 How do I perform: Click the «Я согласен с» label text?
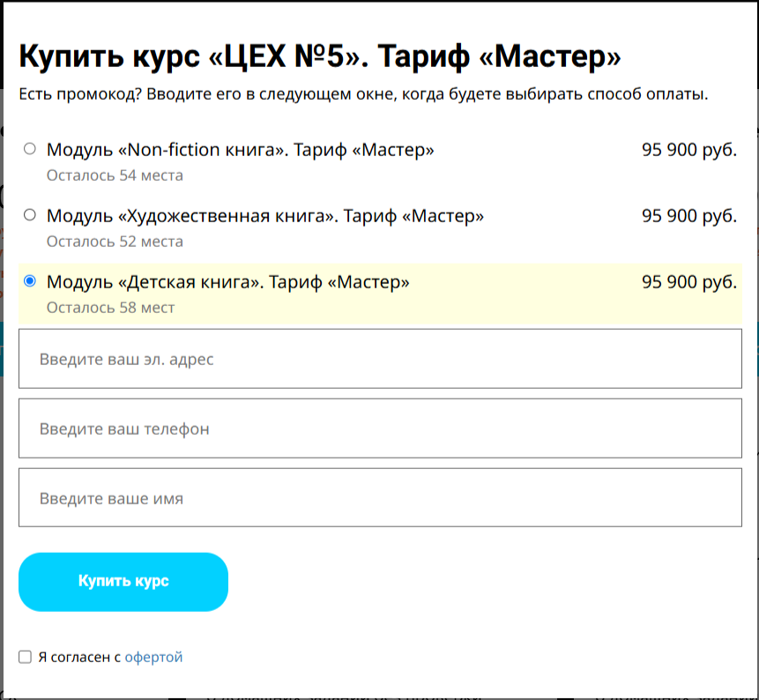click(79, 657)
